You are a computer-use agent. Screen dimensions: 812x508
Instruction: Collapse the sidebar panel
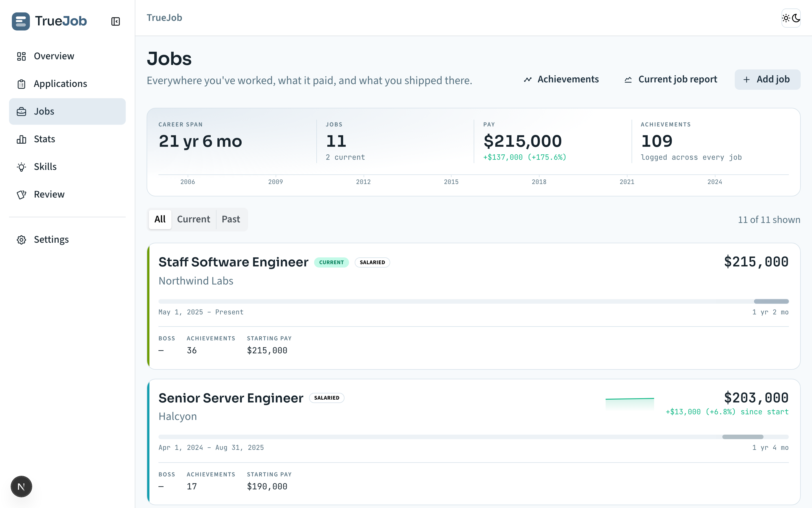[115, 21]
